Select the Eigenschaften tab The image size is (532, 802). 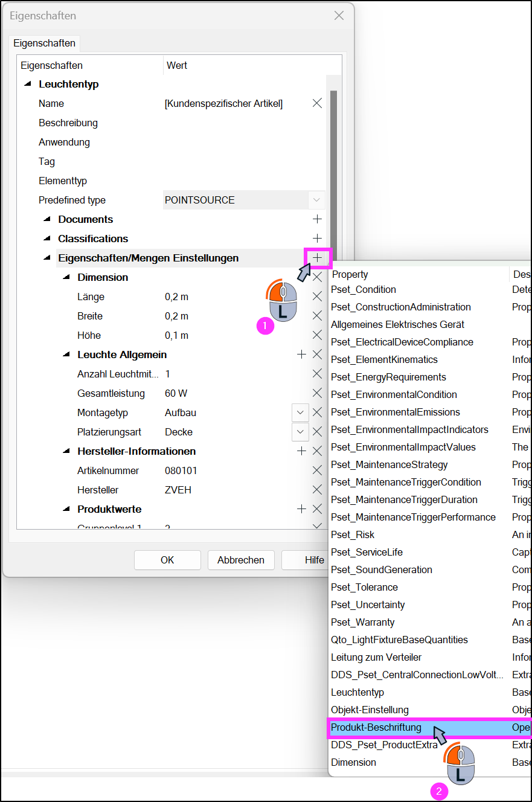point(44,43)
